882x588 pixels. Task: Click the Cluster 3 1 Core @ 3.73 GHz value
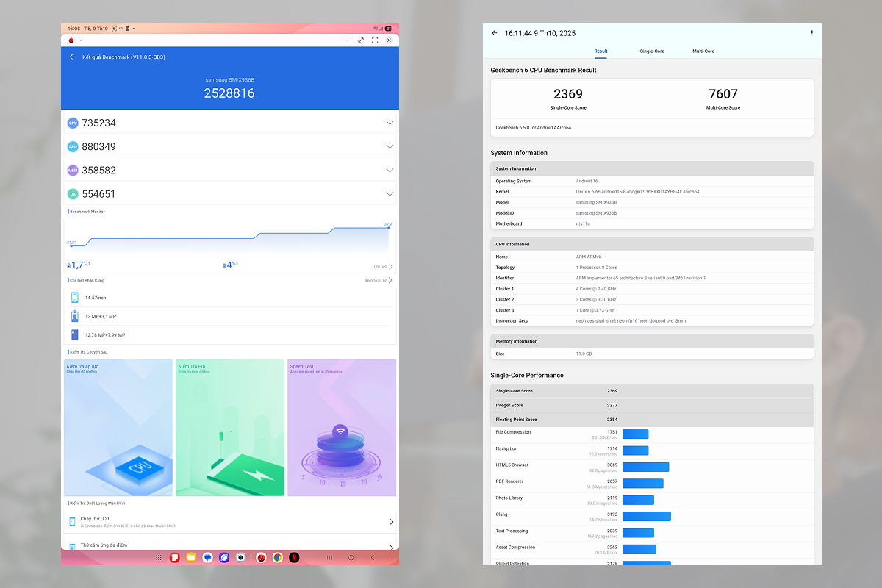click(596, 310)
